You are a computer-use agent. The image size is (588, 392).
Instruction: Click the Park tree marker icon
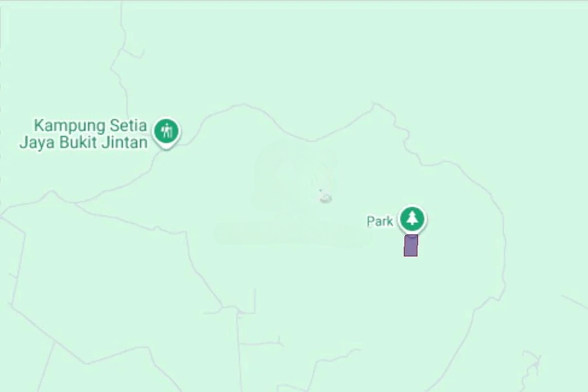click(412, 218)
